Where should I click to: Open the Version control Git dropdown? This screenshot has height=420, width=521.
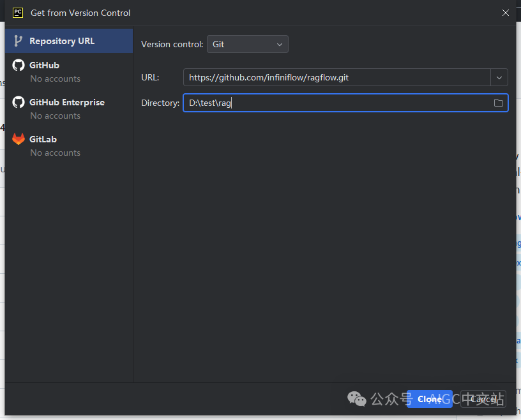(248, 44)
